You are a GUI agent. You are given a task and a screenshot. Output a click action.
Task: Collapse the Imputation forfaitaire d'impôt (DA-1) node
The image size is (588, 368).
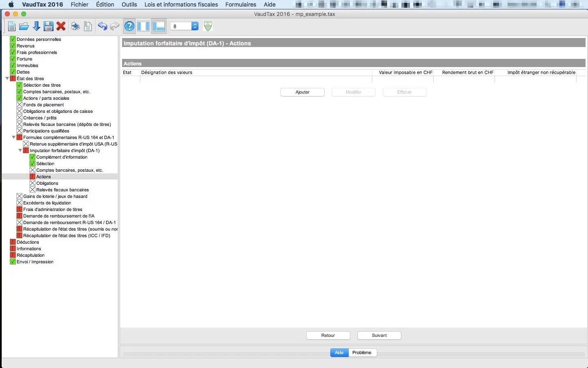click(x=20, y=150)
